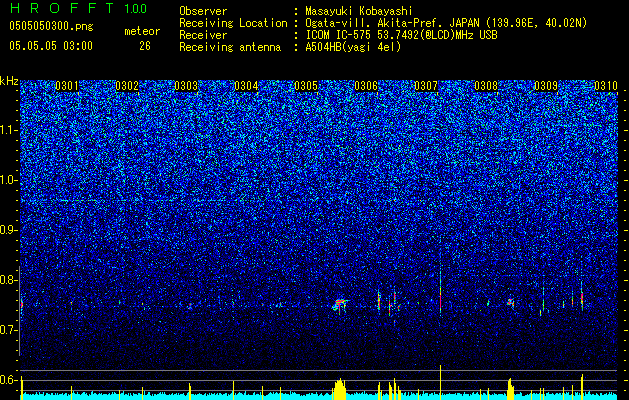Click the 0306 time marker
The width and height of the screenshot is (629, 400).
click(366, 86)
